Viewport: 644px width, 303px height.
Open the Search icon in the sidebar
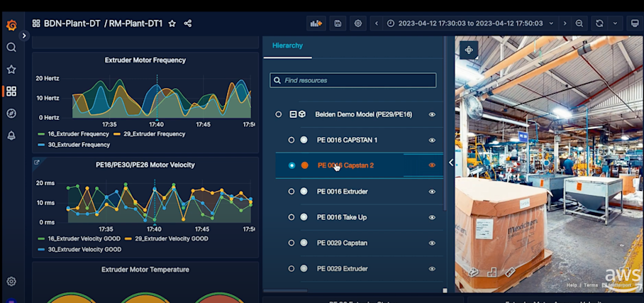click(x=11, y=48)
